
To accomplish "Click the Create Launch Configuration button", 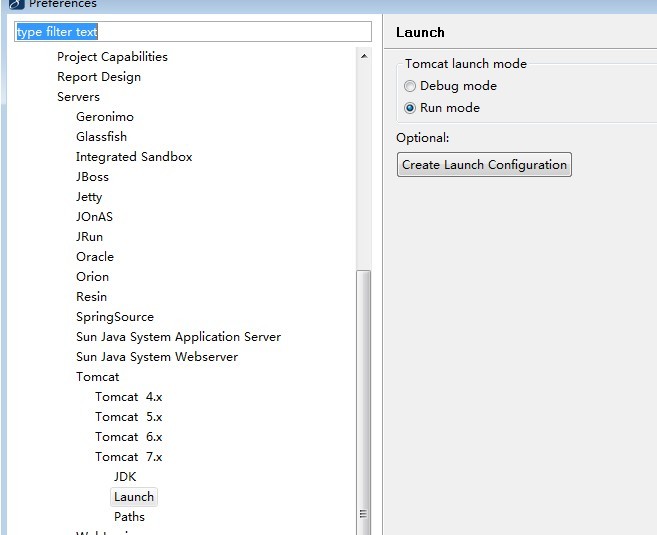I will (x=484, y=165).
